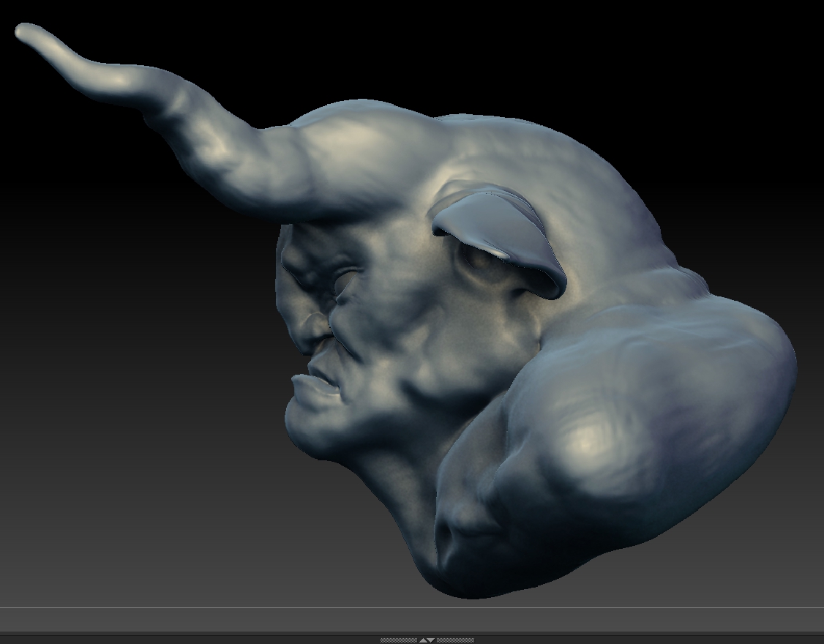Screen dimensions: 824x644
Task: Click the down arrow on bottom tray divider
Action: (x=431, y=640)
